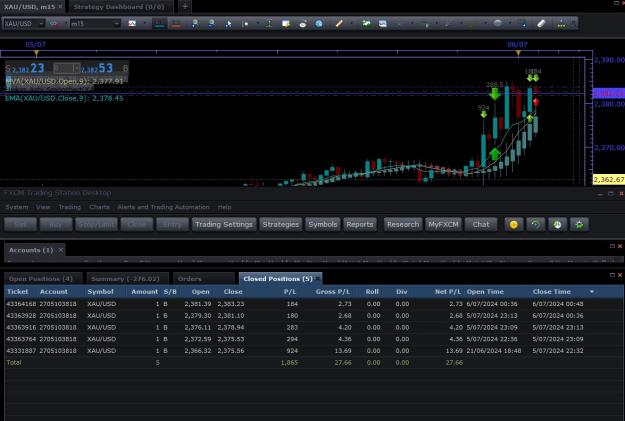Click the 2,362.67 price label on axis
Screen dimensions: 625x421
tap(609, 179)
